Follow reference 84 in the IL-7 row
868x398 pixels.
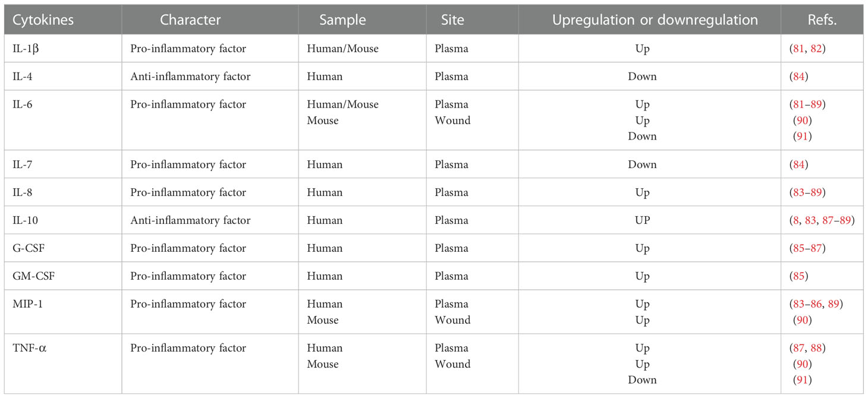tap(799, 165)
